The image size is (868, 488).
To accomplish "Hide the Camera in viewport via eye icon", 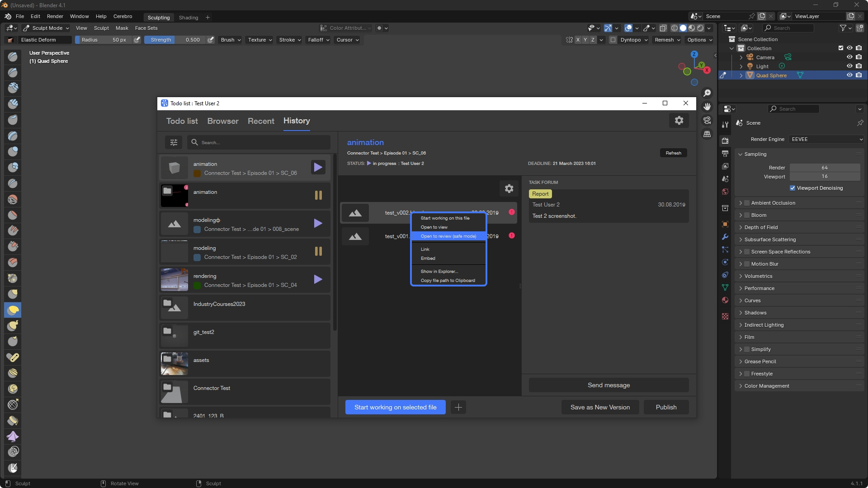I will click(x=849, y=57).
